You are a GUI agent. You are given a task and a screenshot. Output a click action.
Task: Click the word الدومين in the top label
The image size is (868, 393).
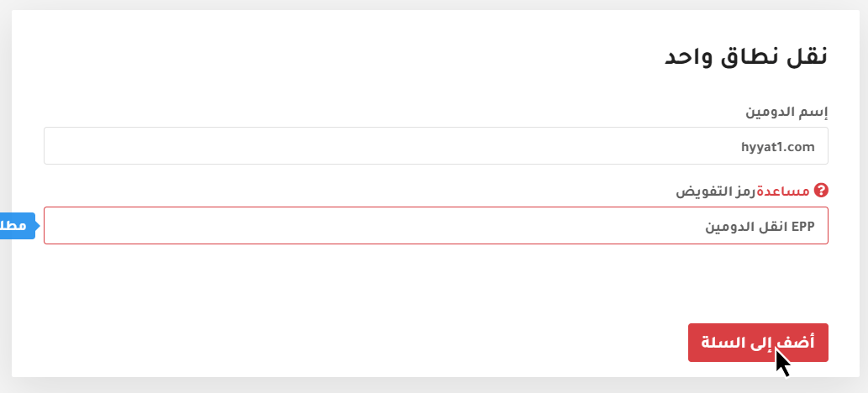770,113
